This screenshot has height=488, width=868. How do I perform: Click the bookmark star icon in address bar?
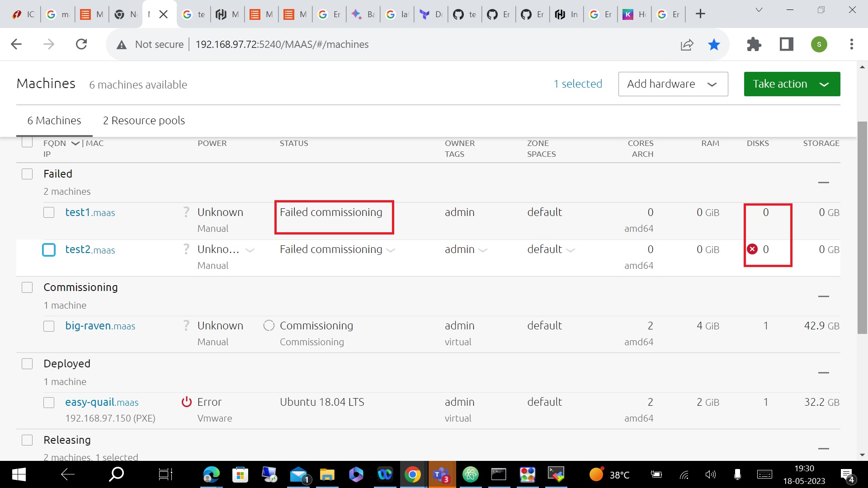pyautogui.click(x=714, y=44)
